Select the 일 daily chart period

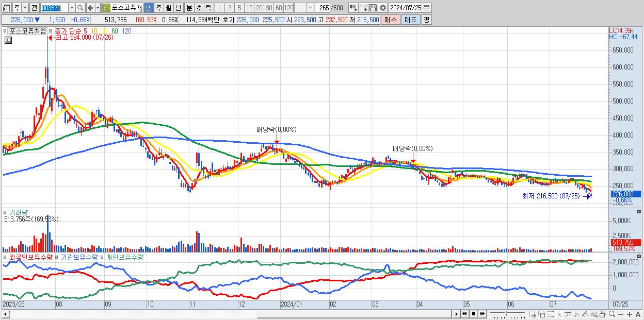click(149, 8)
